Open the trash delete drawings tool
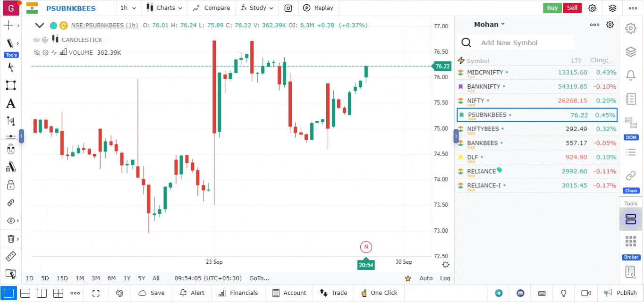The width and height of the screenshot is (644, 302). (10, 239)
